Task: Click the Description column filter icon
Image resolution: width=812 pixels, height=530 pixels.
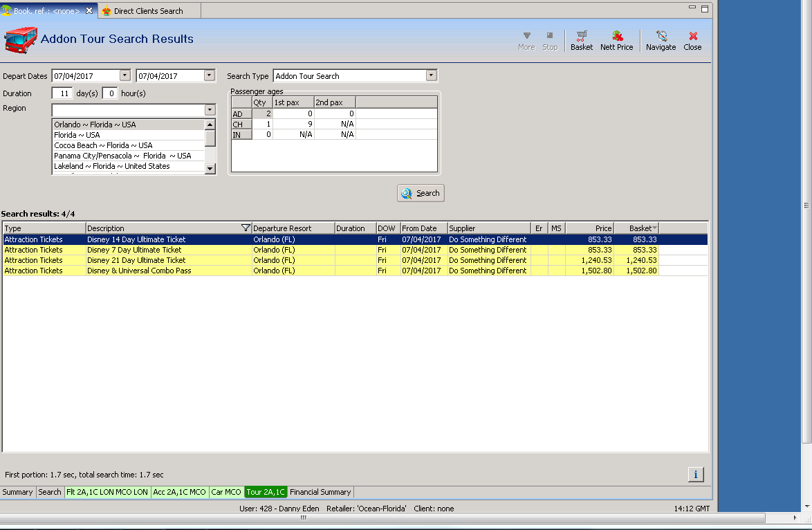Action: pyautogui.click(x=245, y=228)
